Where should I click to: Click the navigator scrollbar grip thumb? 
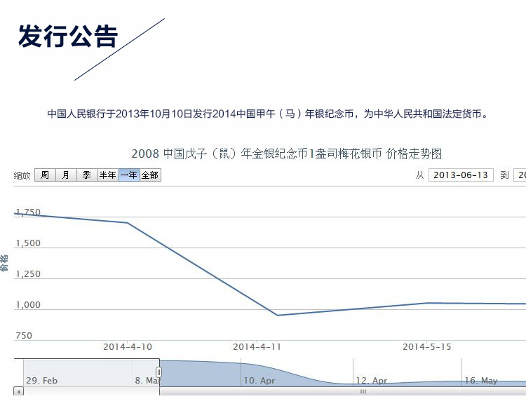[x=363, y=391]
